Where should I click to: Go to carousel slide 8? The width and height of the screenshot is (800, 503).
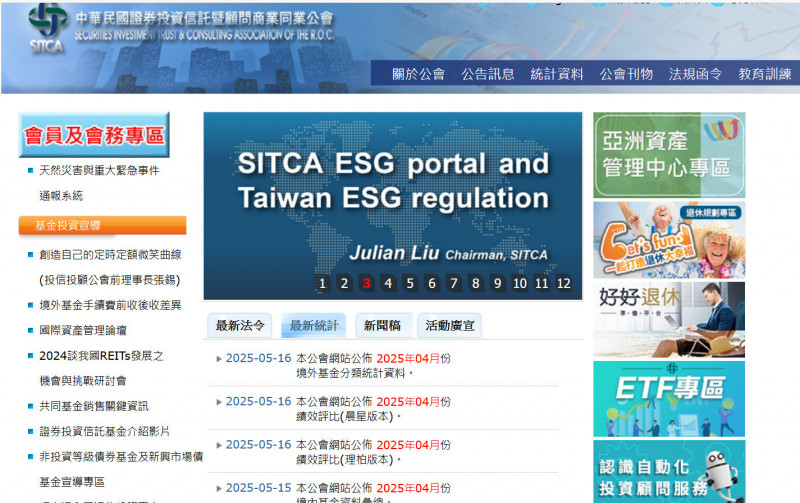476,283
